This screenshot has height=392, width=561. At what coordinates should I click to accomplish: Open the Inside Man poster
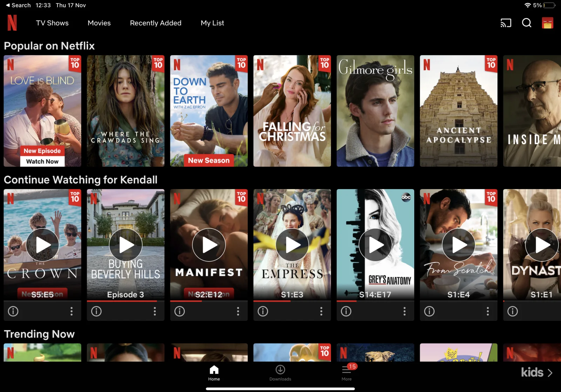[532, 111]
